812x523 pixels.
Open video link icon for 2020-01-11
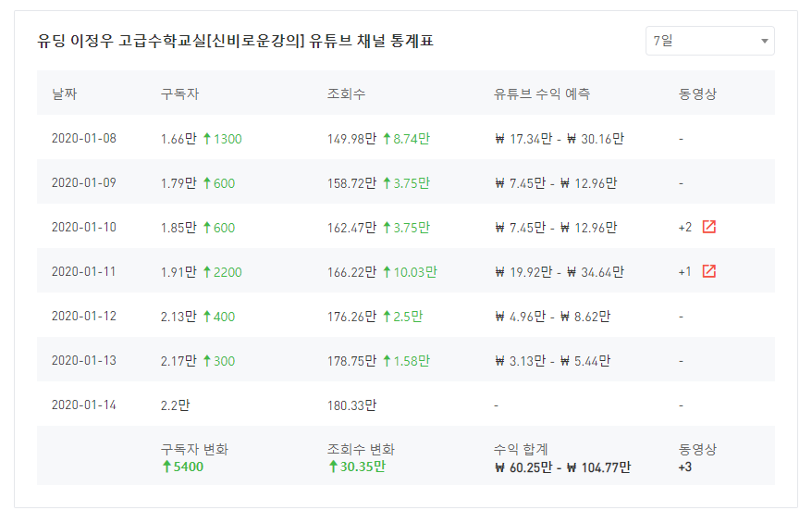709,271
